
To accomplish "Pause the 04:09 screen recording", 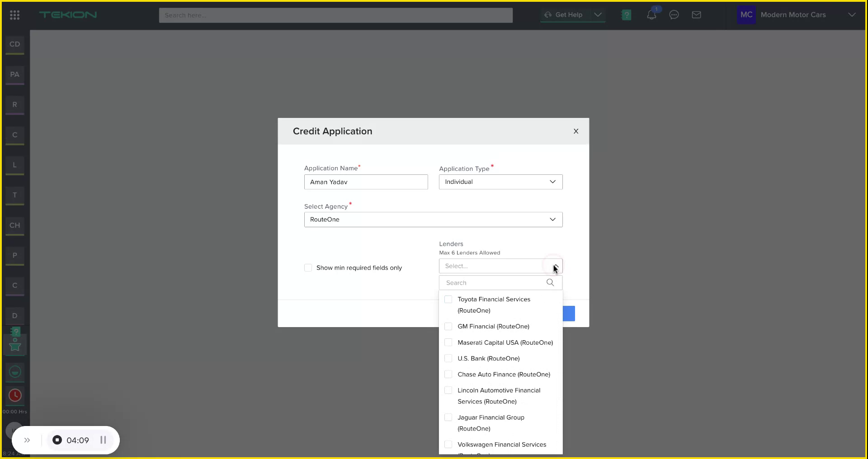I will (x=103, y=440).
